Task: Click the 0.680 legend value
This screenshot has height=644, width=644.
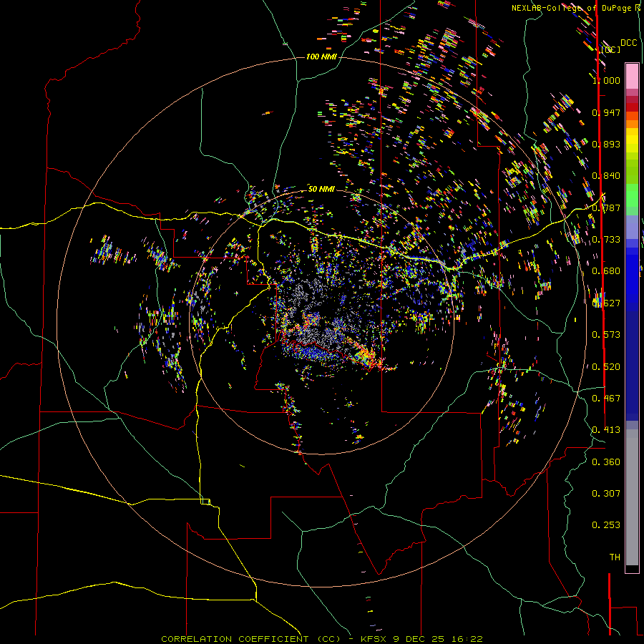Action: click(606, 271)
